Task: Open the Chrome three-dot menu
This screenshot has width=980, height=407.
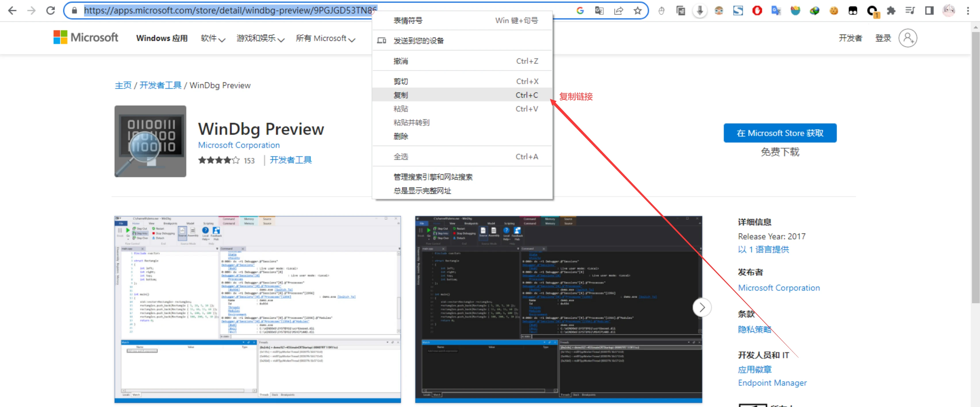Action: [x=968, y=11]
